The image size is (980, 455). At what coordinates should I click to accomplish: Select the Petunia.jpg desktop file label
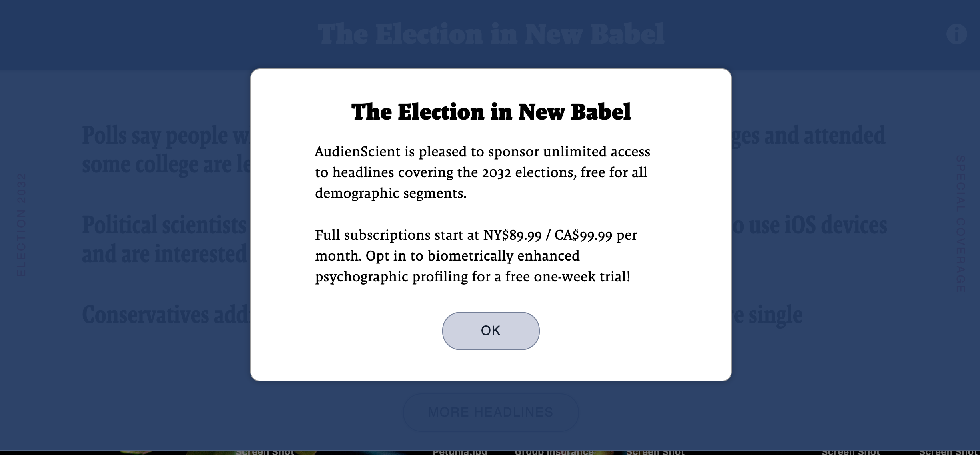[460, 452]
